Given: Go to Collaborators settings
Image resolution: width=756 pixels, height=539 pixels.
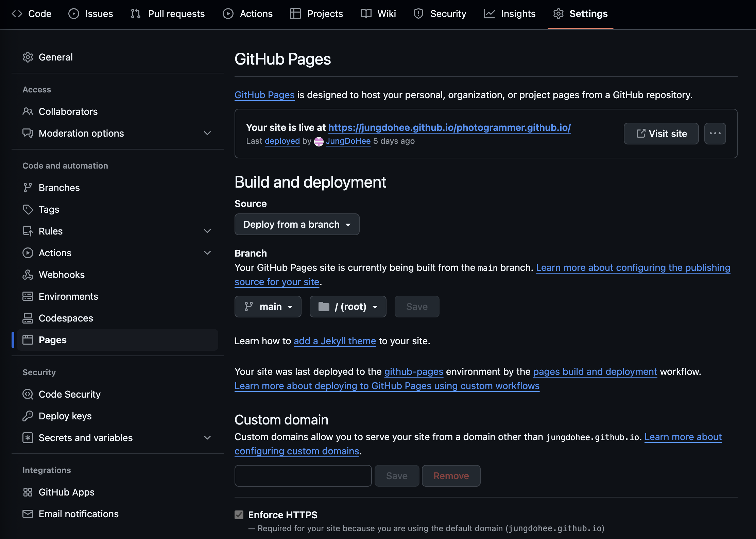Looking at the screenshot, I should (x=118, y=111).
